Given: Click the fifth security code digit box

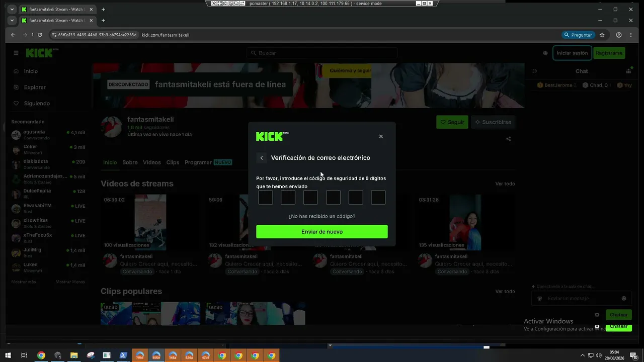Looking at the screenshot, I should pyautogui.click(x=356, y=198).
